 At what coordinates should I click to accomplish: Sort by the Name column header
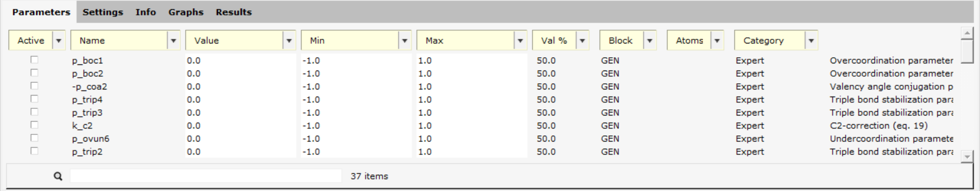tap(119, 40)
